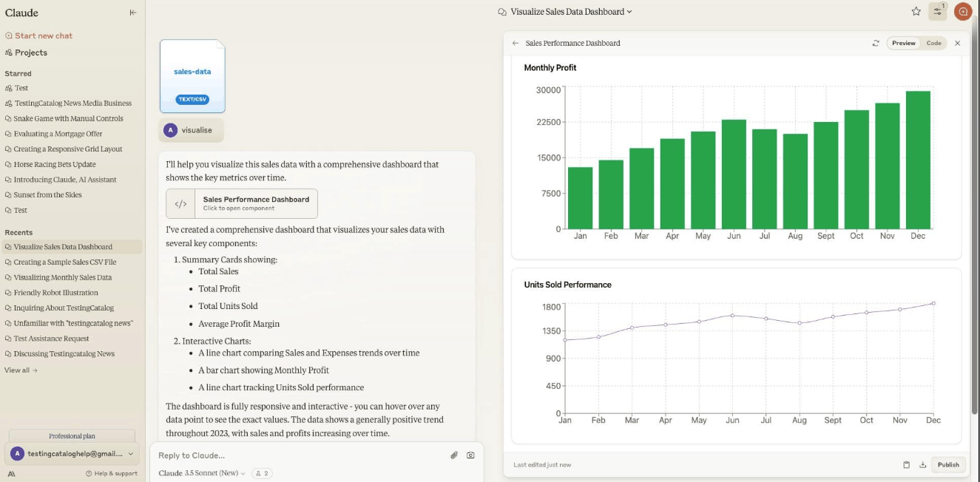The width and height of the screenshot is (980, 482).
Task: Take a screenshot with camera icon
Action: coord(470,455)
